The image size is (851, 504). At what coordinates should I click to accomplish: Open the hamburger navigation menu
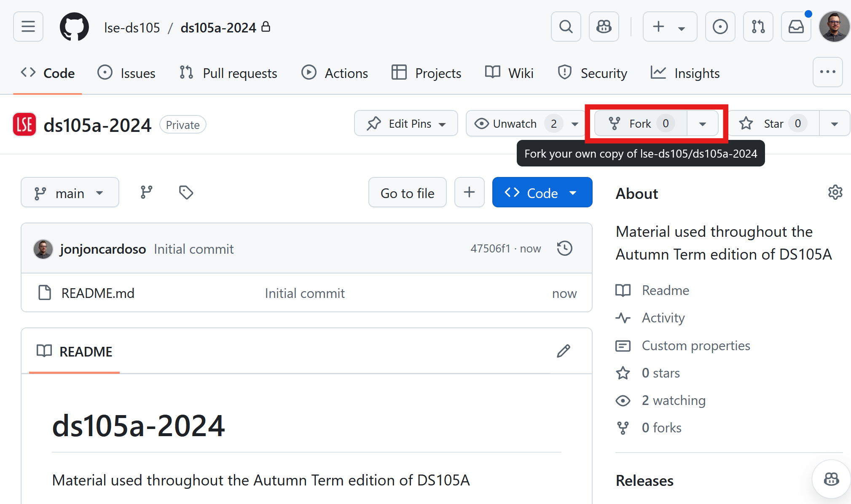pos(28,27)
